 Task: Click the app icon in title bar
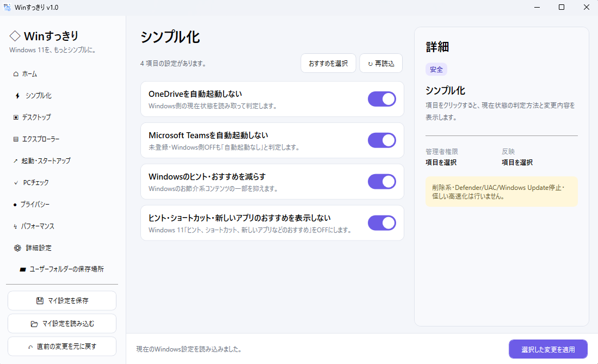7,7
